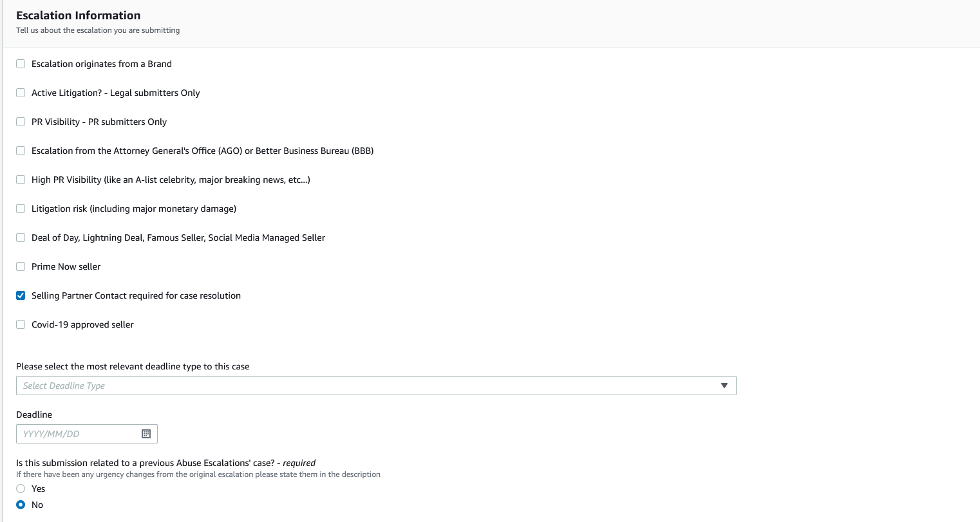The width and height of the screenshot is (980, 522).
Task: Check Escalation originates from a Brand
Action: 21,64
